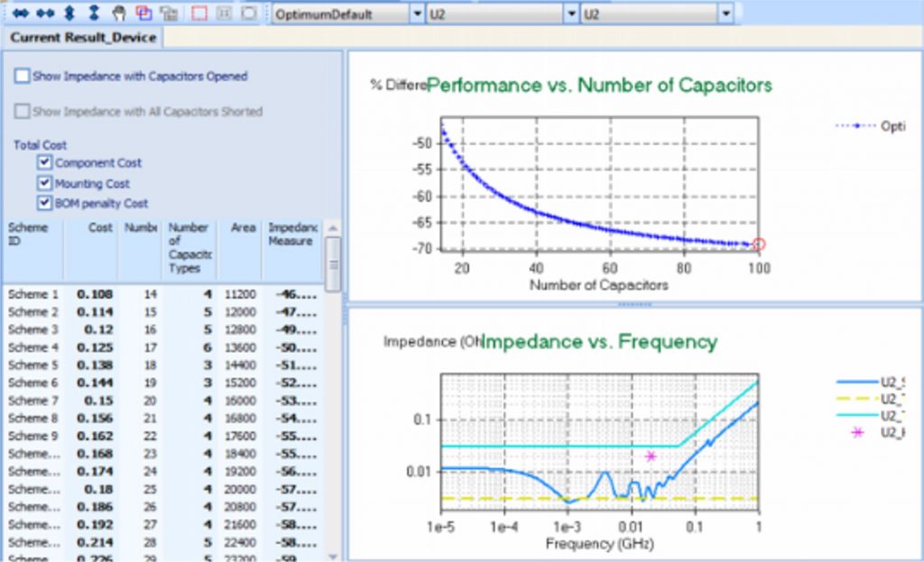Click the scheme table vertical scrollbar thumb
The image size is (924, 562).
point(333,264)
